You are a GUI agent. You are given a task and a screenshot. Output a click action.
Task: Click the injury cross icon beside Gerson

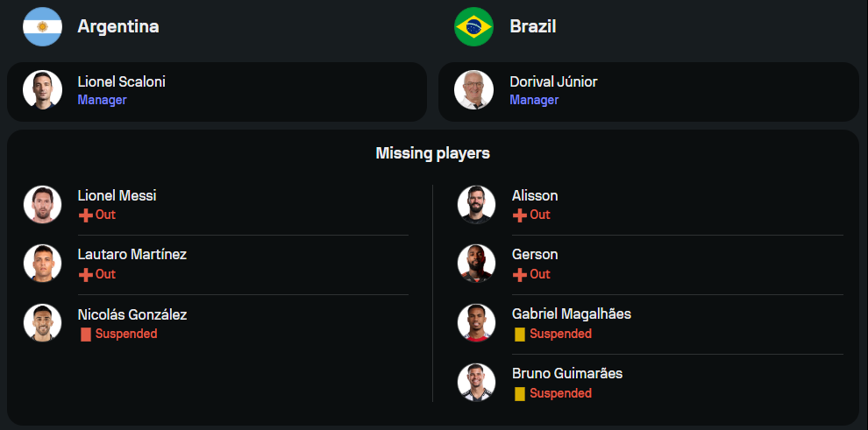(x=519, y=274)
